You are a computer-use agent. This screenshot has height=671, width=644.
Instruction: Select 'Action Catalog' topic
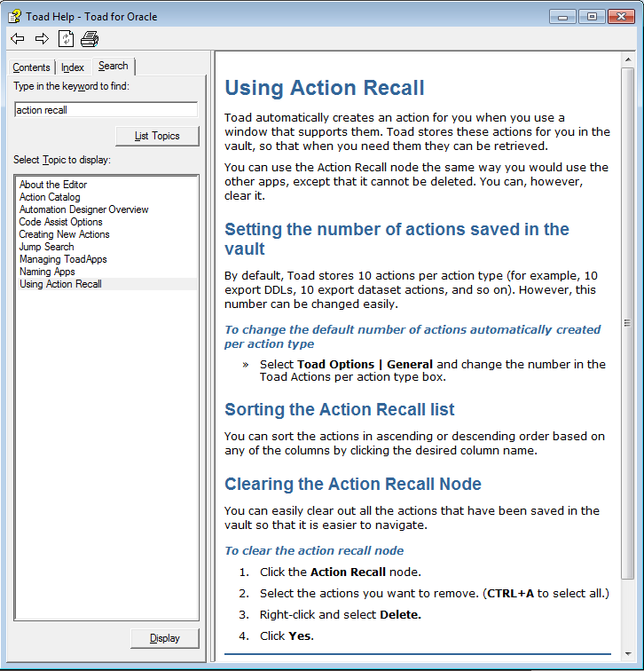tap(50, 197)
